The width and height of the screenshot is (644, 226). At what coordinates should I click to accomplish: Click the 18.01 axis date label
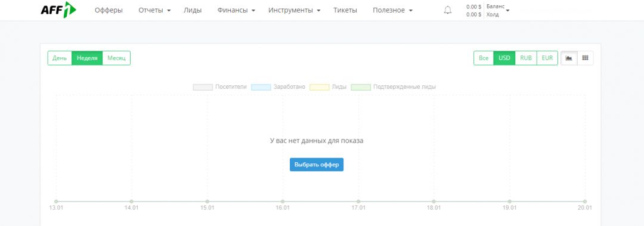pyautogui.click(x=434, y=208)
